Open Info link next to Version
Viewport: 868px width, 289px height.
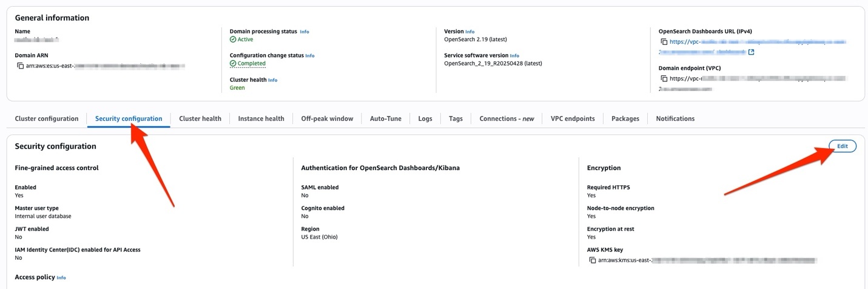click(470, 32)
